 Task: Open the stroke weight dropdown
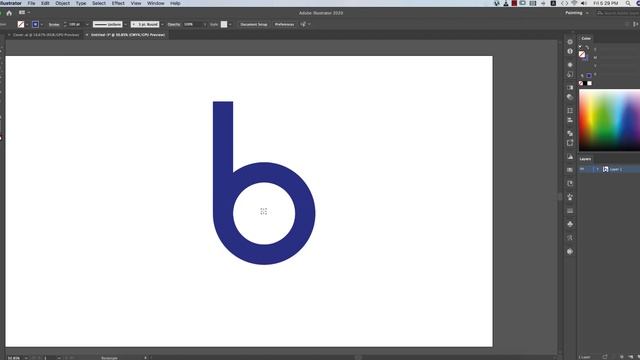[87, 24]
